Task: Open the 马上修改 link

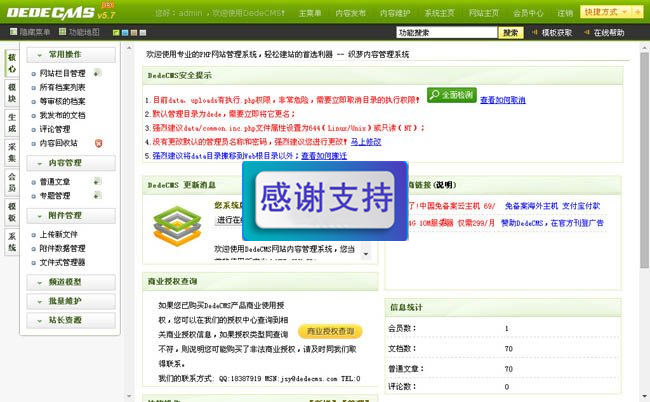Action: coord(366,142)
